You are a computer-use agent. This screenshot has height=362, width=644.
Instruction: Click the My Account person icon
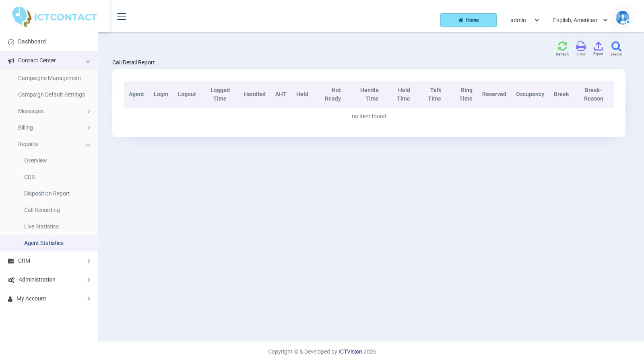(10, 299)
